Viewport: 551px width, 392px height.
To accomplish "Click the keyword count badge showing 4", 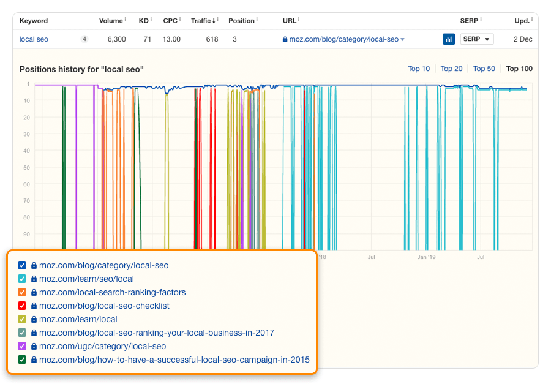I will pos(83,39).
